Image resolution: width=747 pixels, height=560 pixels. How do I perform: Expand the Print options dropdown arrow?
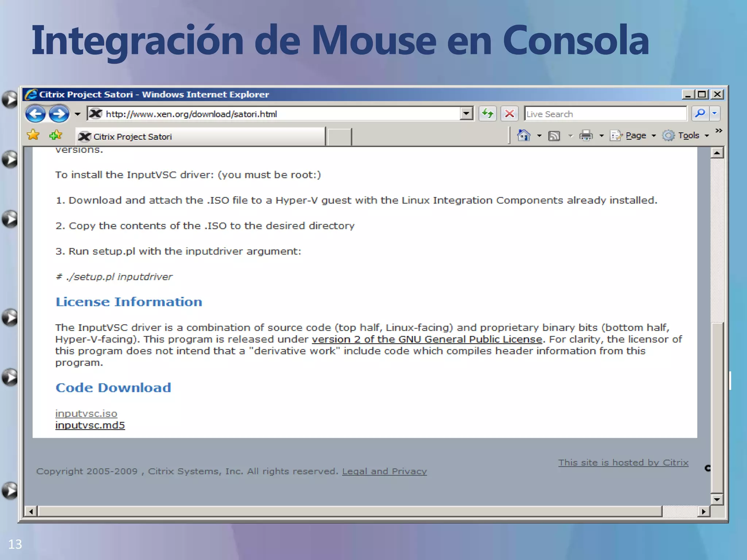click(x=601, y=136)
